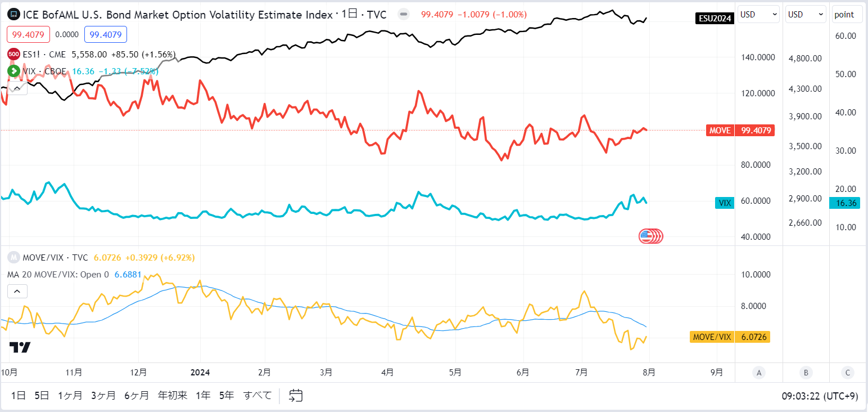Click the gray market status indicator pill

click(x=404, y=15)
